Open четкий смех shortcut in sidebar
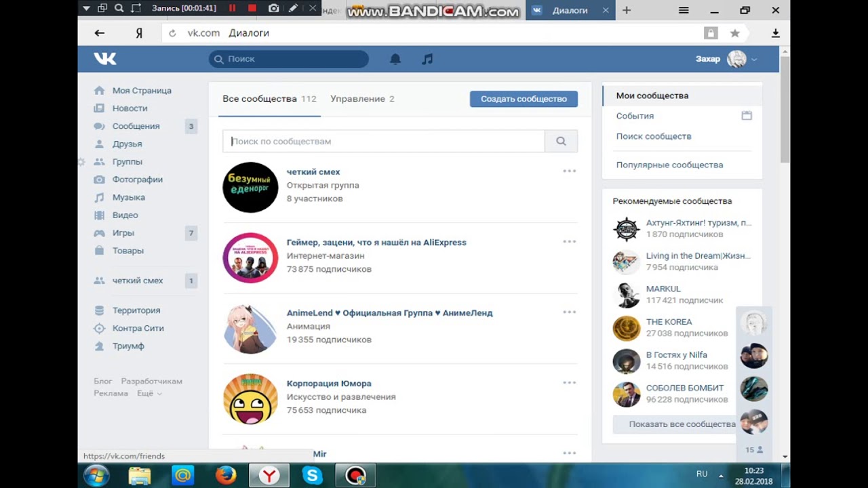The width and height of the screenshot is (868, 488). coord(138,281)
